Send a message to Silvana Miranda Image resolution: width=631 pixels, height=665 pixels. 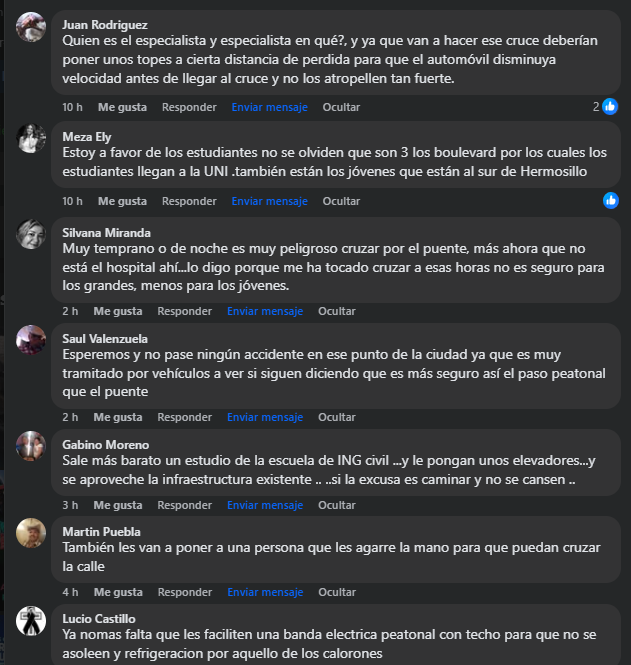pos(265,311)
